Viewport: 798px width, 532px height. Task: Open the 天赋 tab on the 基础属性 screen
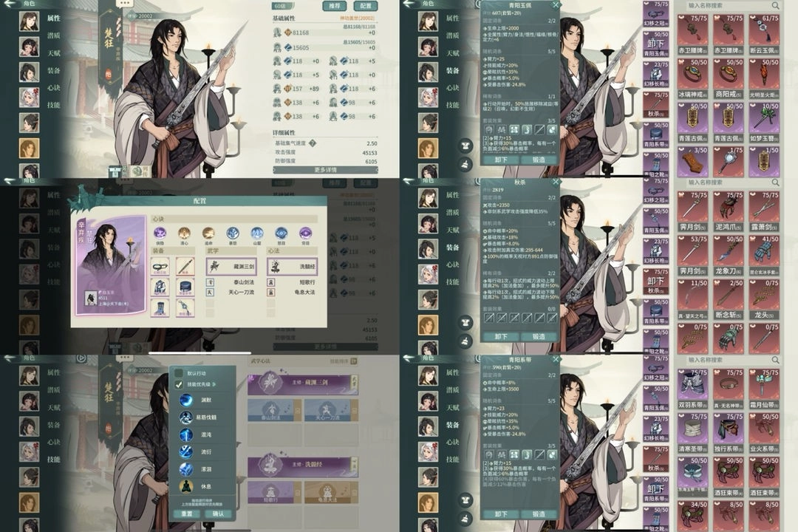coord(54,52)
